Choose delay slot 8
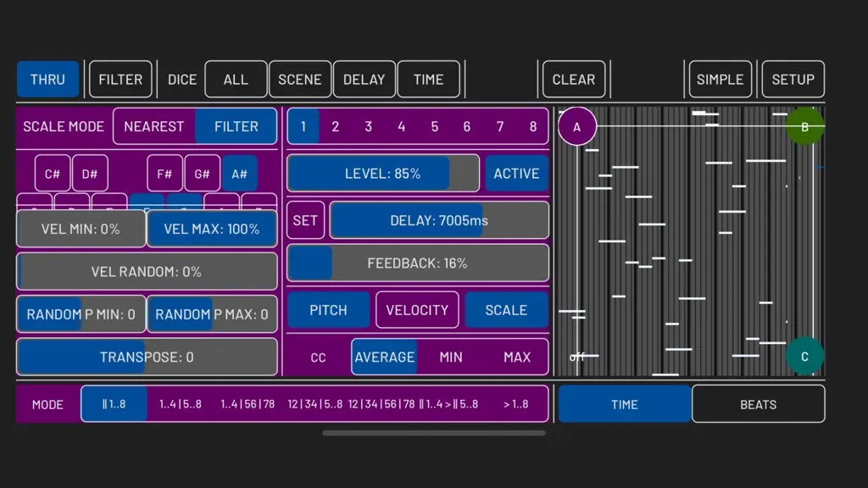The width and height of the screenshot is (868, 488). pos(532,127)
